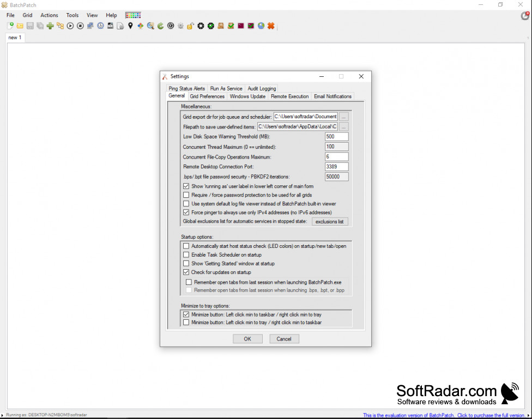The width and height of the screenshot is (532, 419).
Task: Click the multicolor LED grid icon in menu bar
Action: point(133,15)
